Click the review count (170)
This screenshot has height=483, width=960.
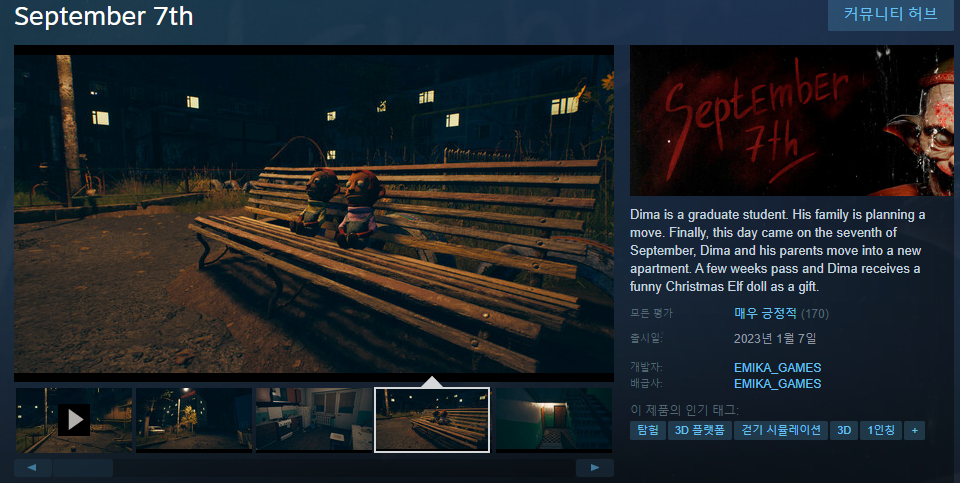pyautogui.click(x=815, y=314)
